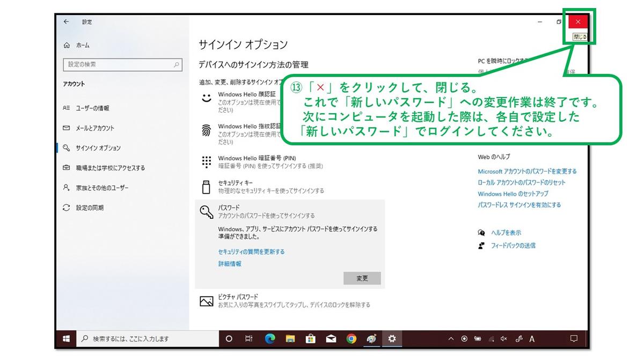Open the Wi-Fi network tray icon
The image size is (644, 362).
click(x=491, y=338)
